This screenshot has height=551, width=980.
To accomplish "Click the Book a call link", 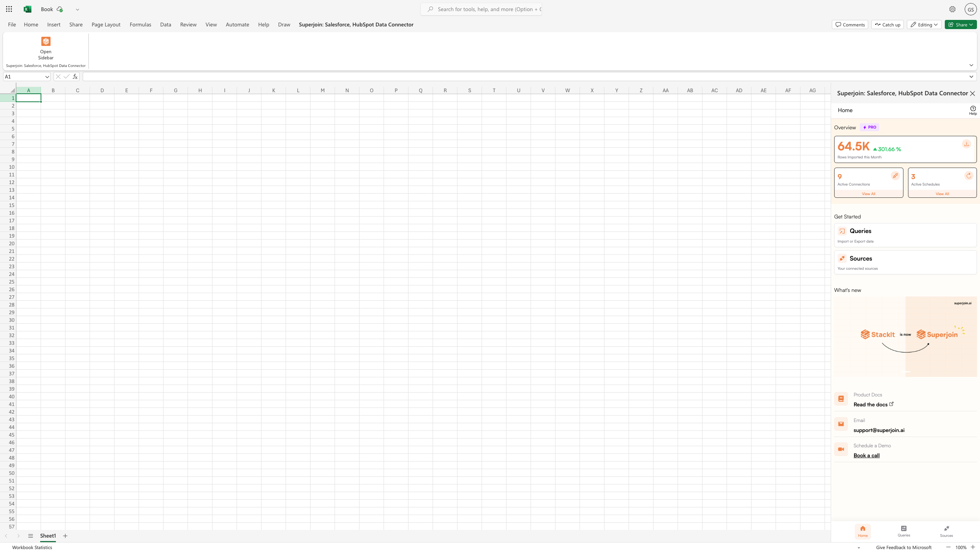I will (x=866, y=455).
